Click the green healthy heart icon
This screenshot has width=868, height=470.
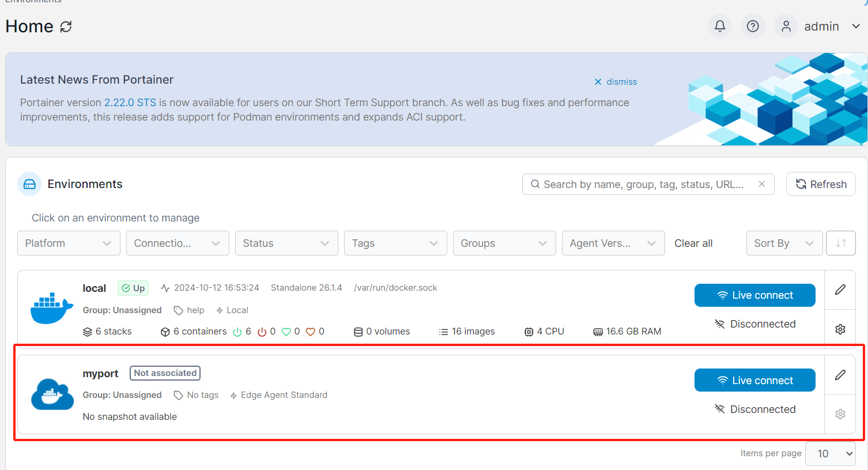click(286, 332)
